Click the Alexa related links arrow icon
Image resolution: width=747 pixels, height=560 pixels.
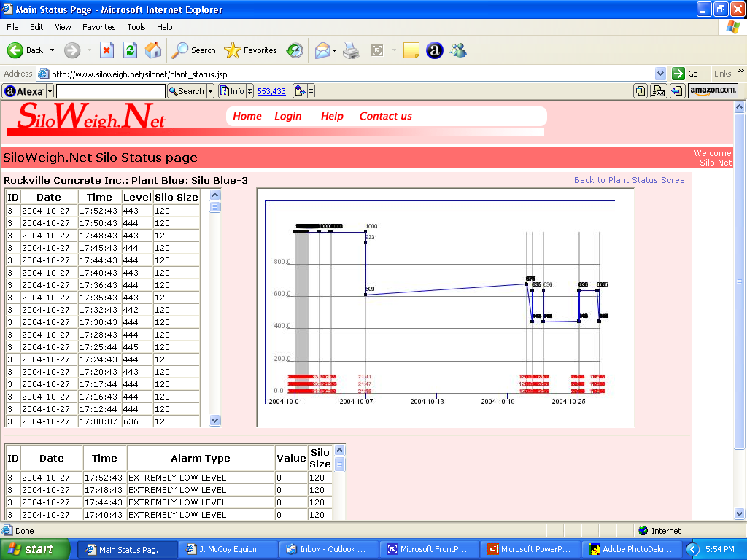click(x=300, y=91)
